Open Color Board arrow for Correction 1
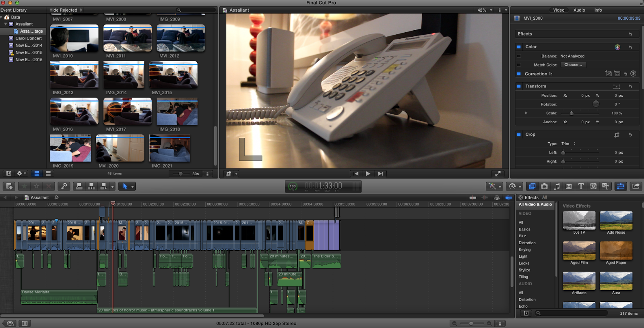644x328 pixels. pyautogui.click(x=633, y=74)
